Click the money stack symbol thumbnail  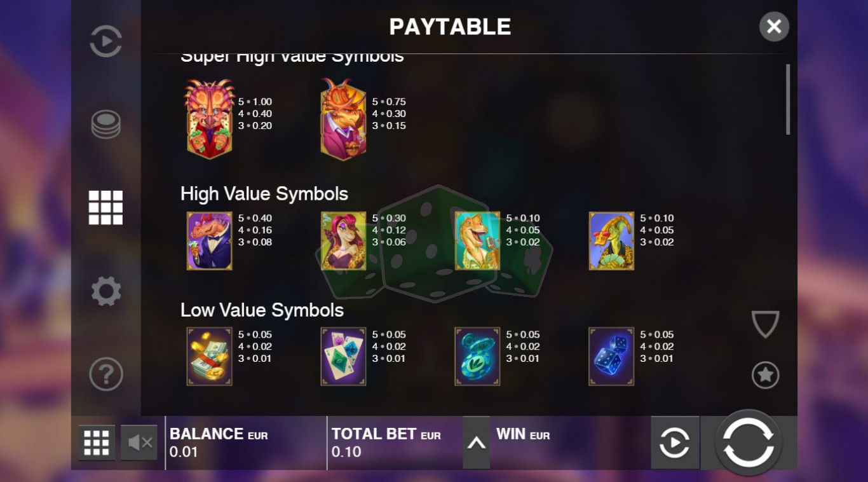210,357
